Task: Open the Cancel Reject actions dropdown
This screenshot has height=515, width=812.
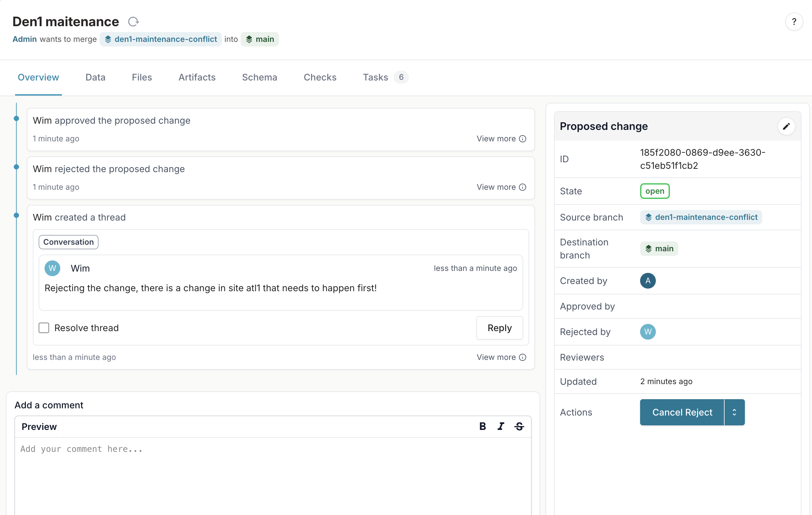Action: tap(735, 412)
